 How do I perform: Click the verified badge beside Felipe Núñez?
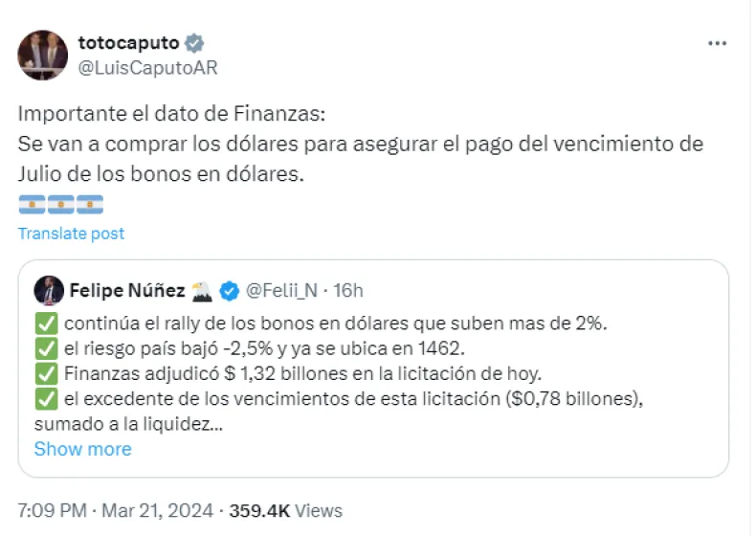230,290
